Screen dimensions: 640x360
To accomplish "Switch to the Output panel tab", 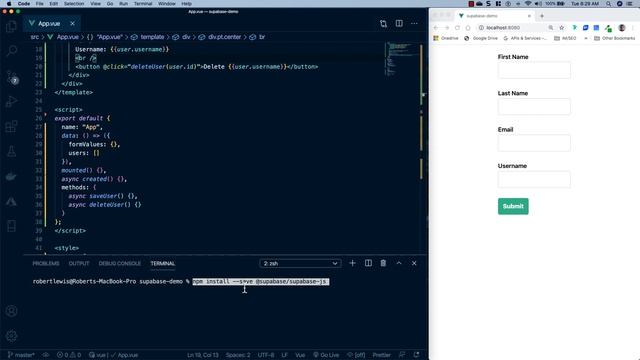I will (79, 264).
